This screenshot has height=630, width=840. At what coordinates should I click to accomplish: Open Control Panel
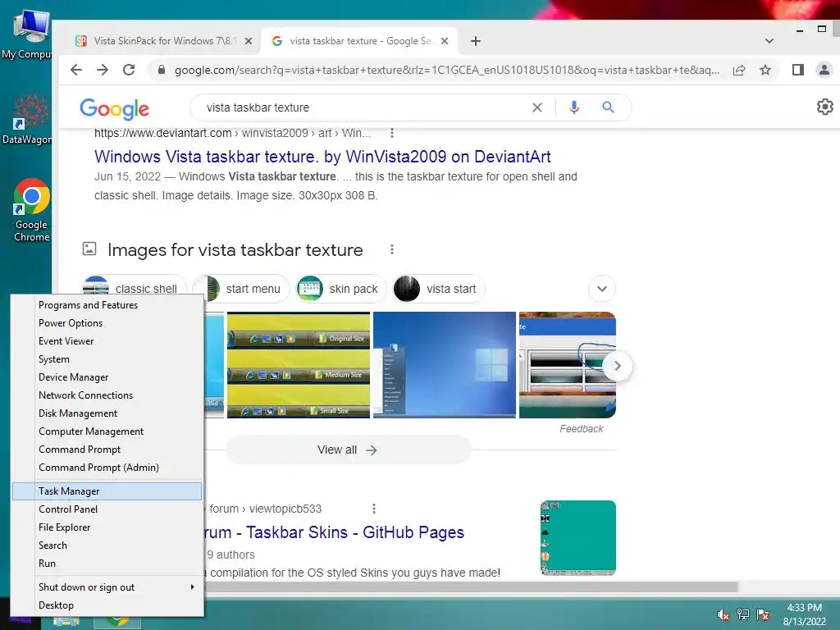click(x=107, y=509)
